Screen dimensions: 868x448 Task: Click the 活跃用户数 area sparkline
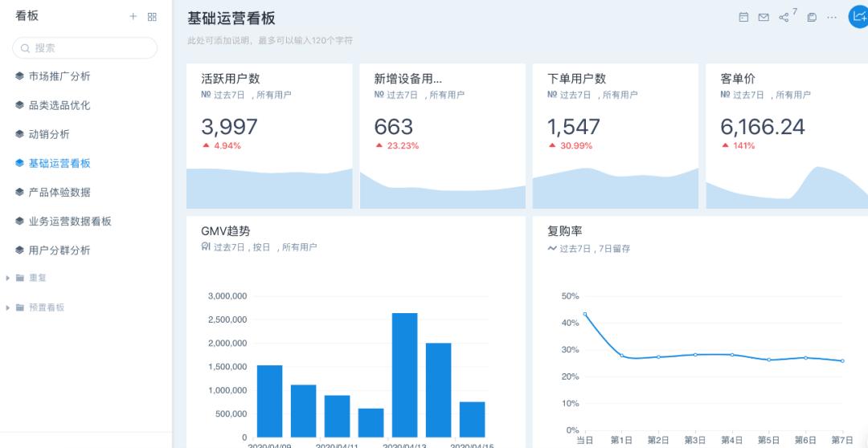point(269,189)
